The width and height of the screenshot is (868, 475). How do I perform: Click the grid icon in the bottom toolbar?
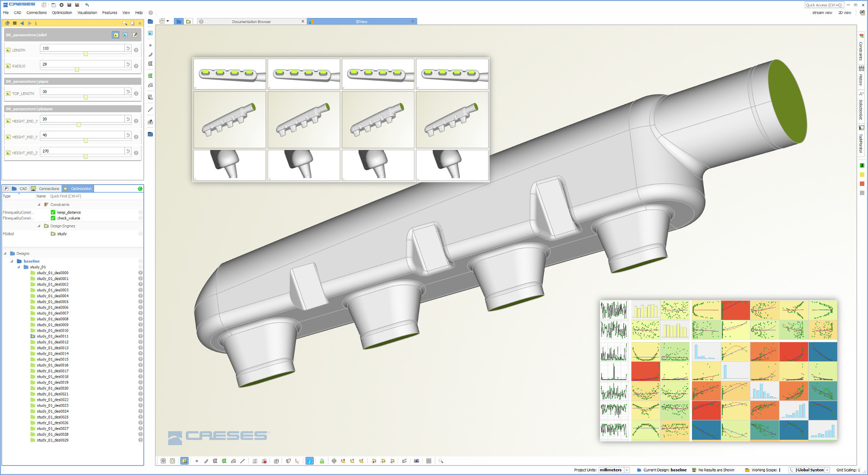click(429, 461)
